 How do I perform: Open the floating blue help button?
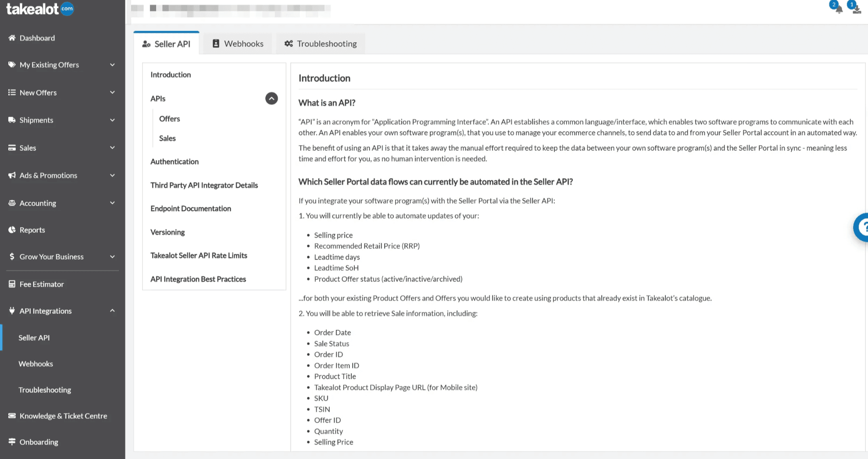864,228
